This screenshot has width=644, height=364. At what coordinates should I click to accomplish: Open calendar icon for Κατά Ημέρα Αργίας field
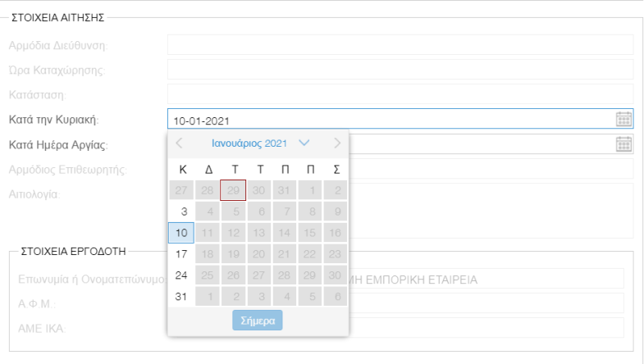click(x=623, y=144)
